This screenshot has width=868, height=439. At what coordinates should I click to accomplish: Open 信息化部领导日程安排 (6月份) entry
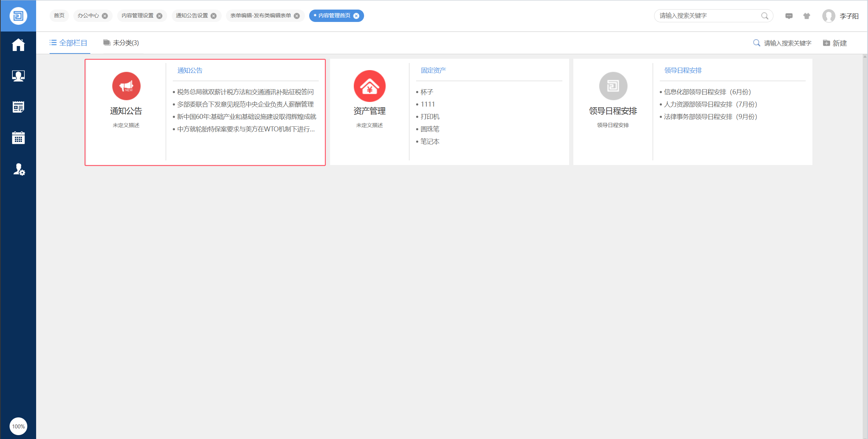pyautogui.click(x=707, y=92)
